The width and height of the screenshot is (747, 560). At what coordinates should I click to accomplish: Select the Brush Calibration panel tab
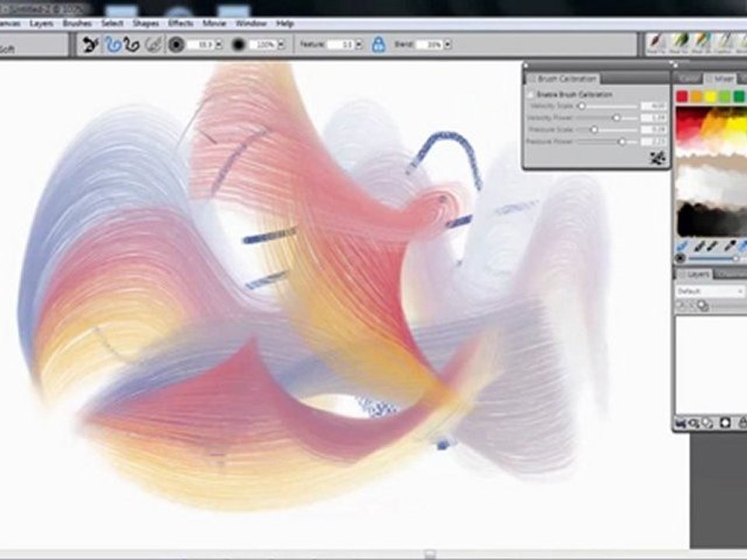coord(562,79)
